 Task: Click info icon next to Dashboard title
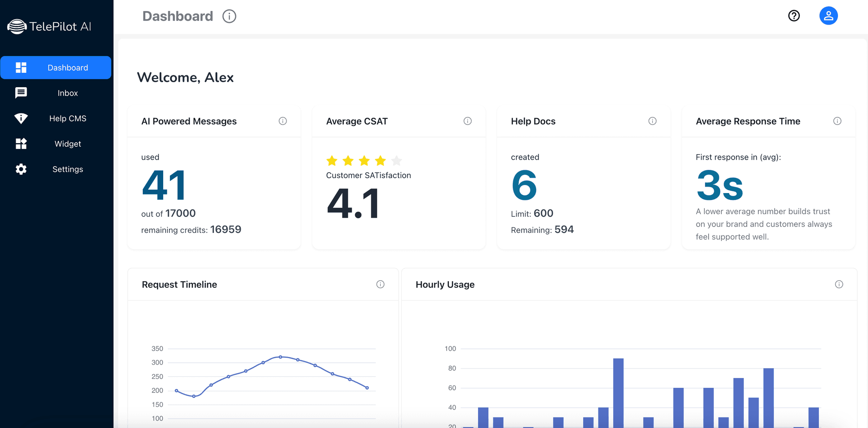[x=229, y=17]
